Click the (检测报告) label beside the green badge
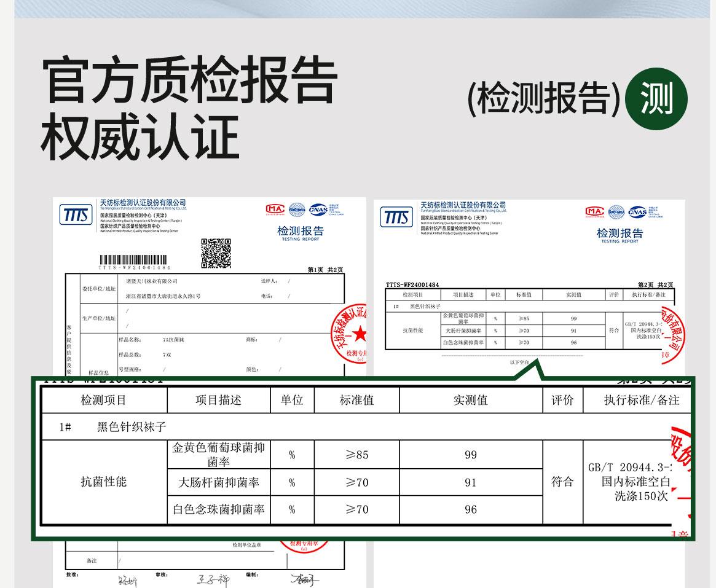 (543, 99)
